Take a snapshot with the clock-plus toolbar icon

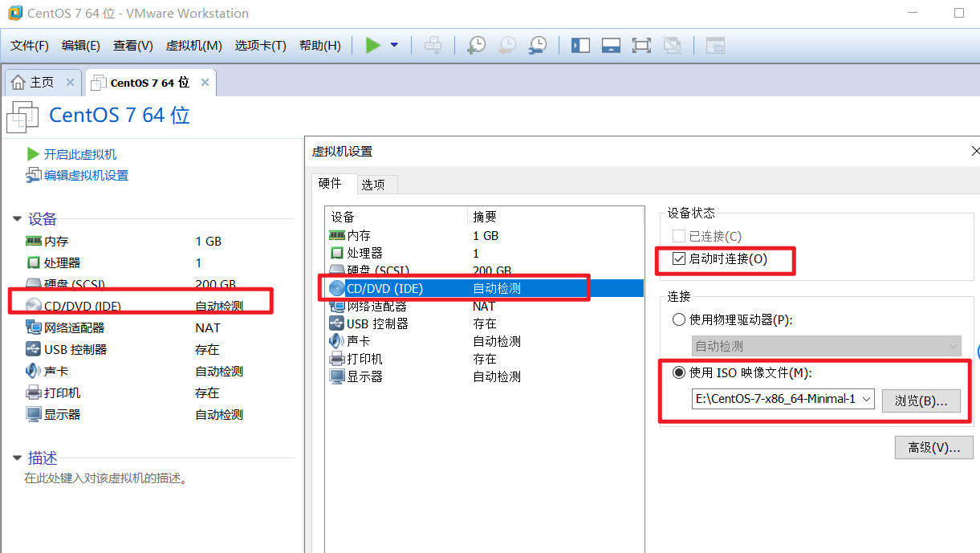pos(476,45)
